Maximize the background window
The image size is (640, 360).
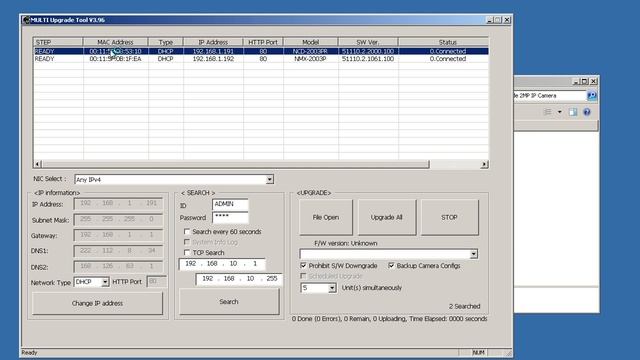584,81
